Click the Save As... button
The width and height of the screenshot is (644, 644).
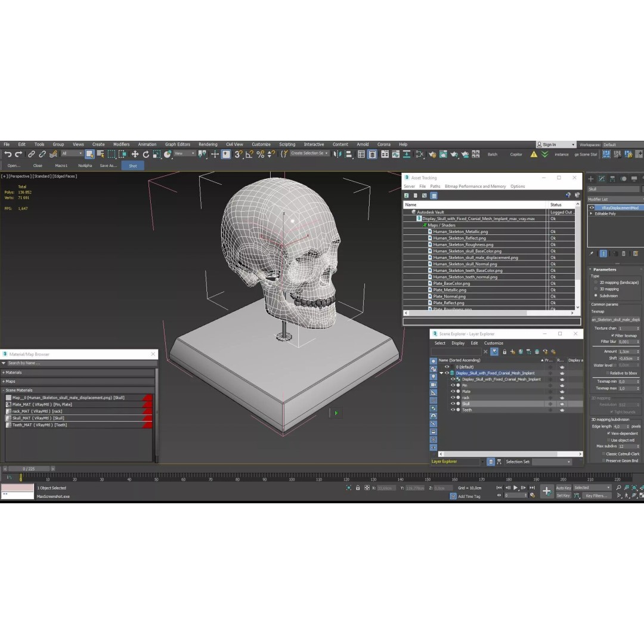coord(109,166)
